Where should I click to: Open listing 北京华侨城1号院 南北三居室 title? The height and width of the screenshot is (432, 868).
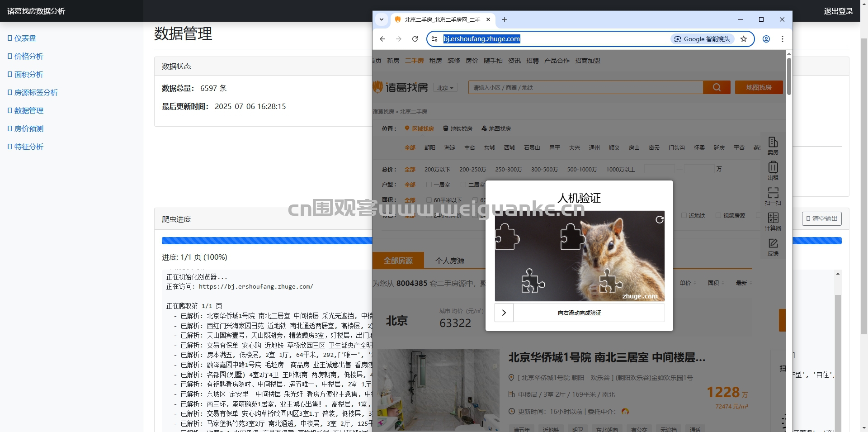pyautogui.click(x=607, y=357)
